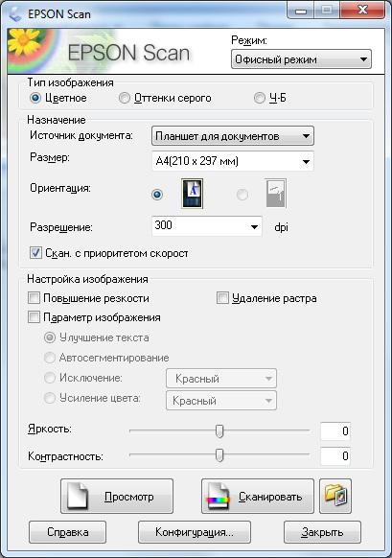Minimize the EPSON Scan window
Viewport: 392px width, 558px height.
coord(301,12)
